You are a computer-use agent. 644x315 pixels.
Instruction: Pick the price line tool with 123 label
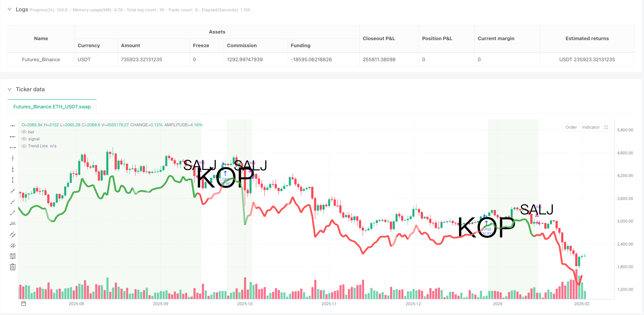click(13, 223)
